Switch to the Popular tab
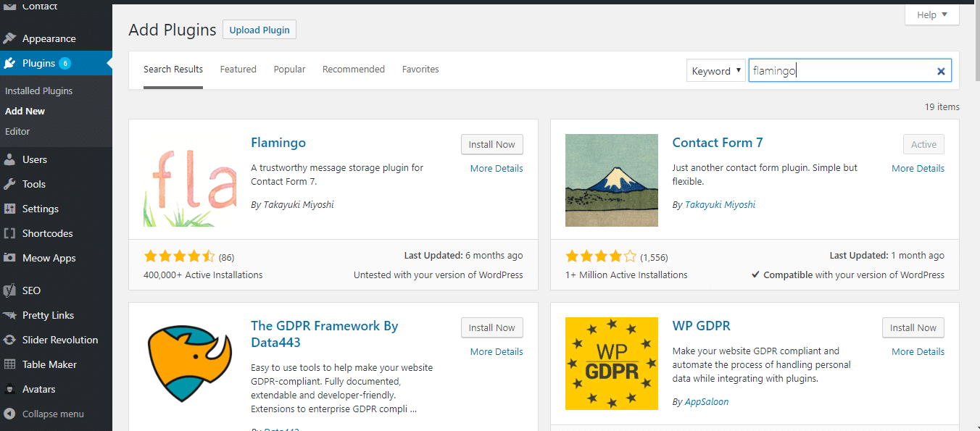The height and width of the screenshot is (431, 980). 290,70
